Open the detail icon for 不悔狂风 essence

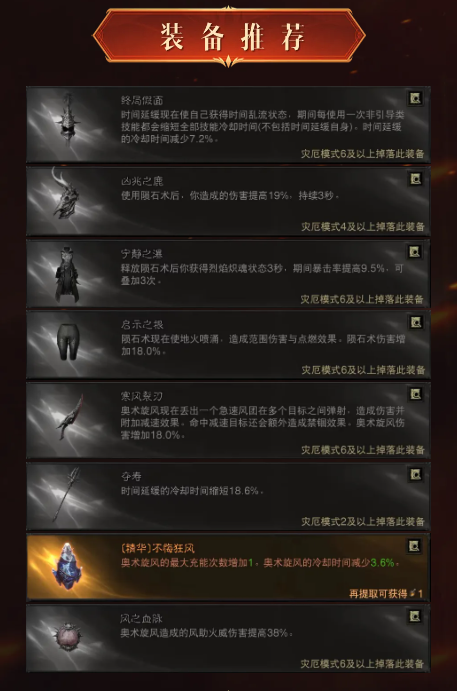414,546
